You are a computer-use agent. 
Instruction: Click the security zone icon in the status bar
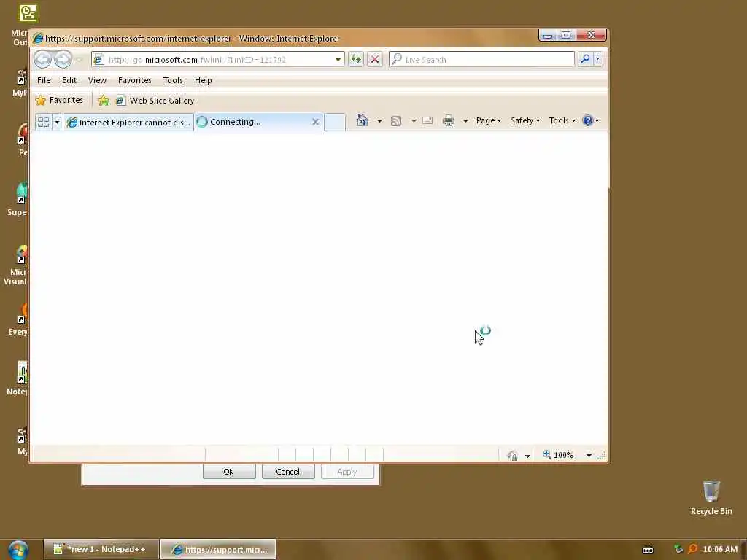click(x=513, y=455)
